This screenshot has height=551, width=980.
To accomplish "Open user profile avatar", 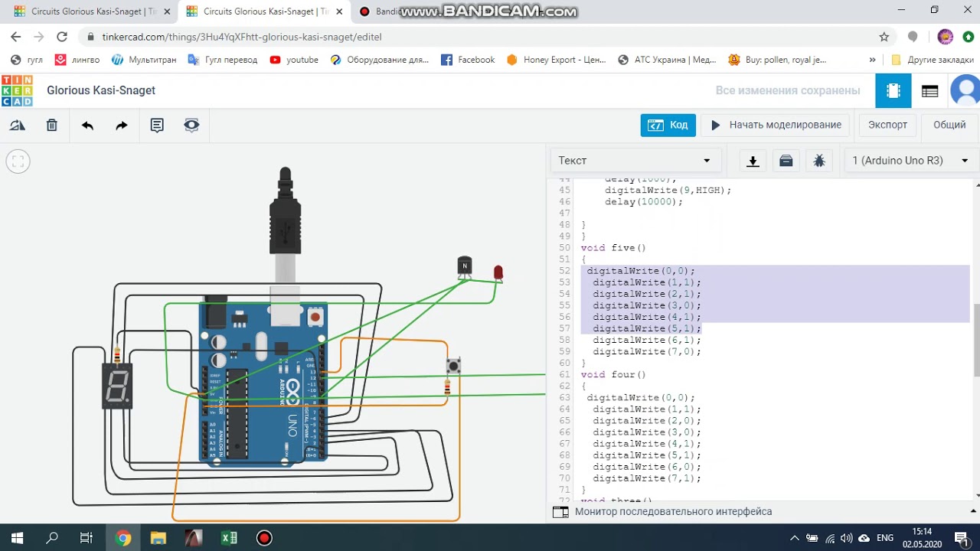I will [x=965, y=90].
